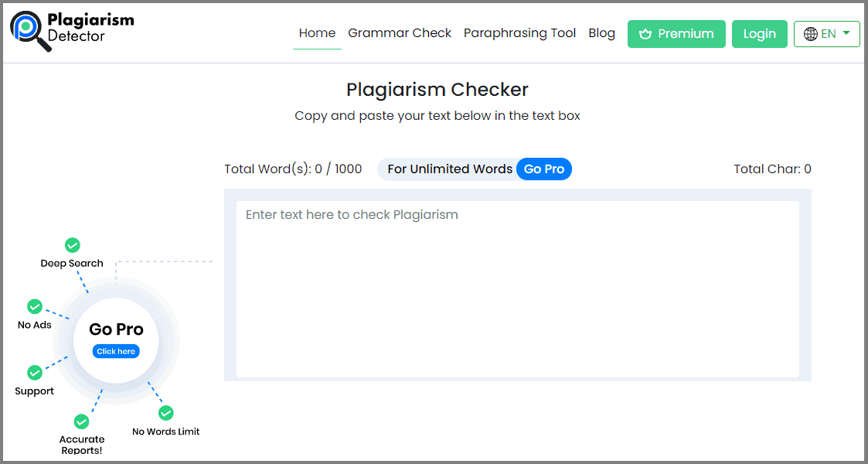Click the 'Total Word(s): 0 / 1000' counter
The height and width of the screenshot is (464, 868).
point(294,169)
